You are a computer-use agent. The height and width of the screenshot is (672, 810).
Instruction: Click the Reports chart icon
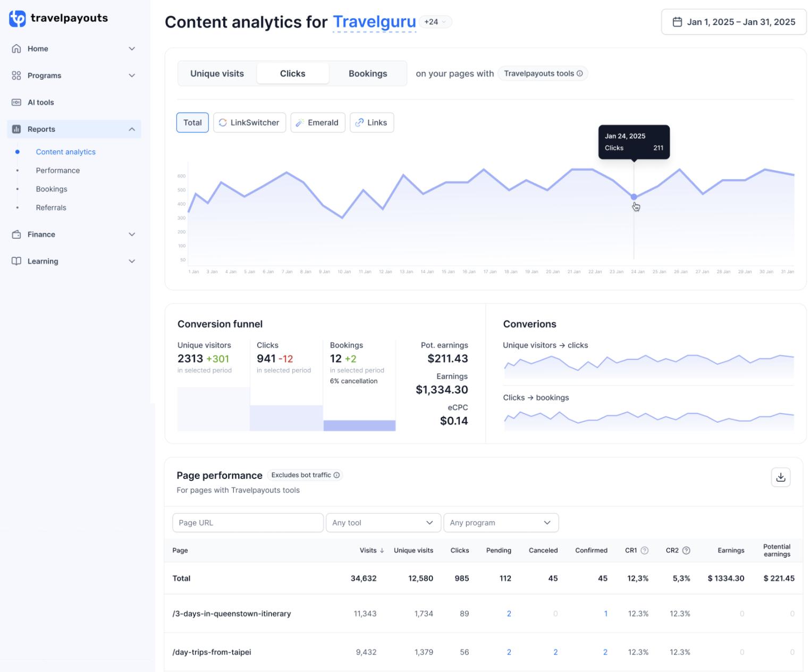point(16,129)
